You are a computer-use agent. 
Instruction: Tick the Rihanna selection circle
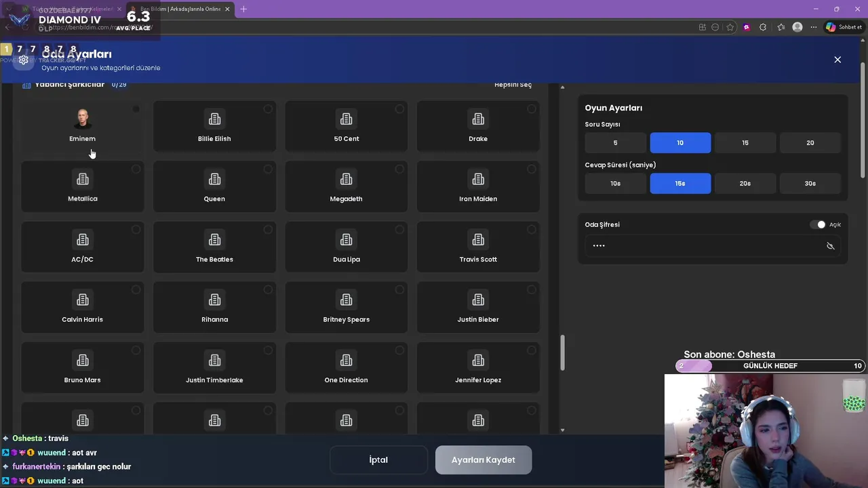268,290
